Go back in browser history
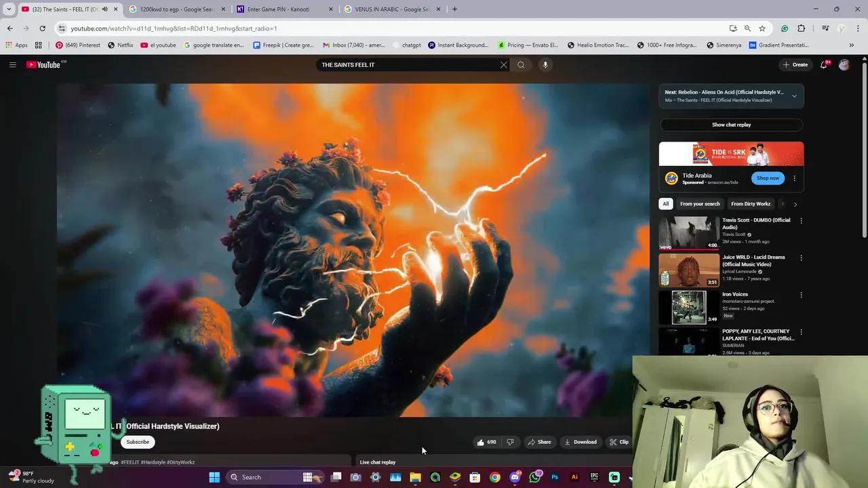This screenshot has height=488, width=868. pyautogui.click(x=9, y=28)
